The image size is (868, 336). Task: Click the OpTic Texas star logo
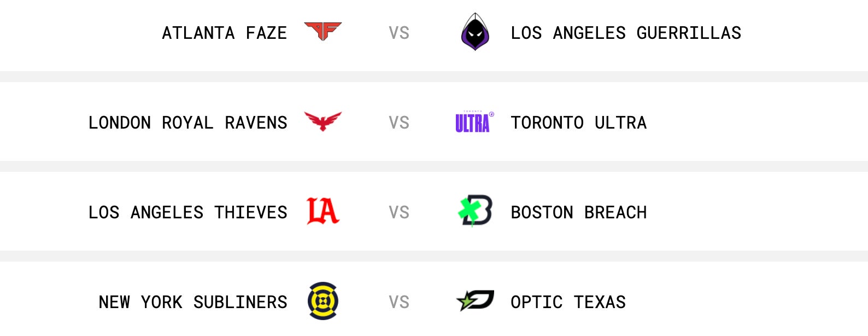(x=475, y=300)
